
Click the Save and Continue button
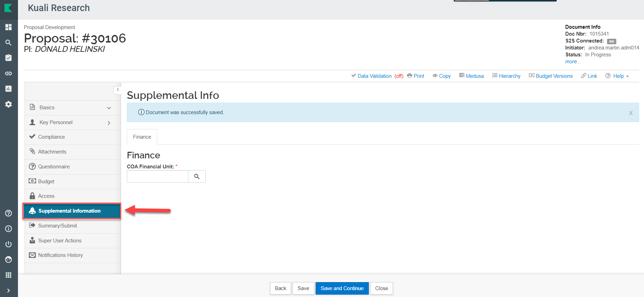pyautogui.click(x=342, y=288)
